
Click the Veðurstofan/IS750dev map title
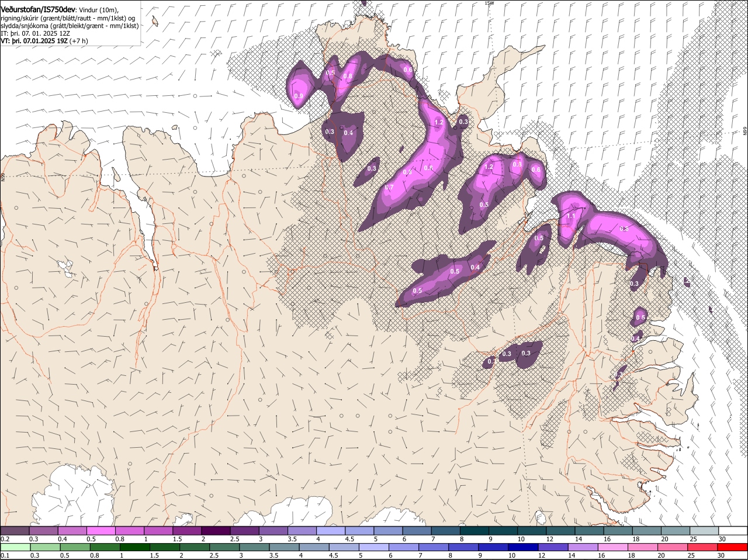[38, 9]
